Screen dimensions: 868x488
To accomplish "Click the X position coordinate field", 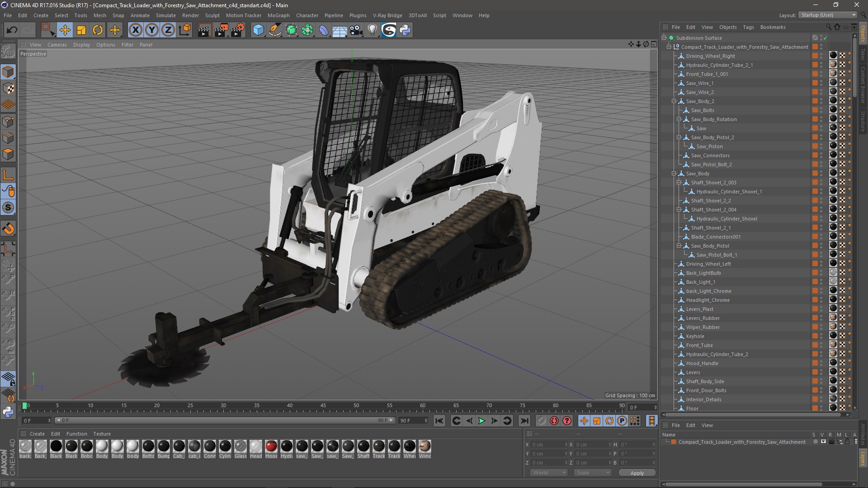I will pos(549,445).
